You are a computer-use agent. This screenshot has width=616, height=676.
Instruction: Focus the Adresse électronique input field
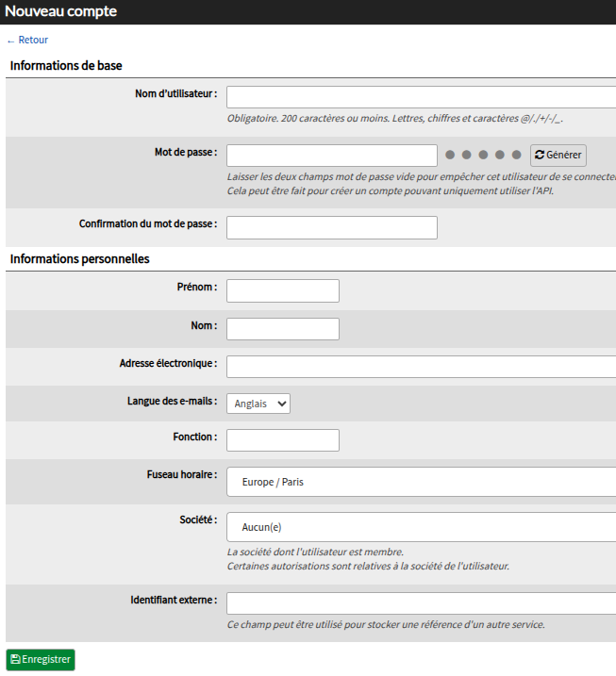coord(421,367)
